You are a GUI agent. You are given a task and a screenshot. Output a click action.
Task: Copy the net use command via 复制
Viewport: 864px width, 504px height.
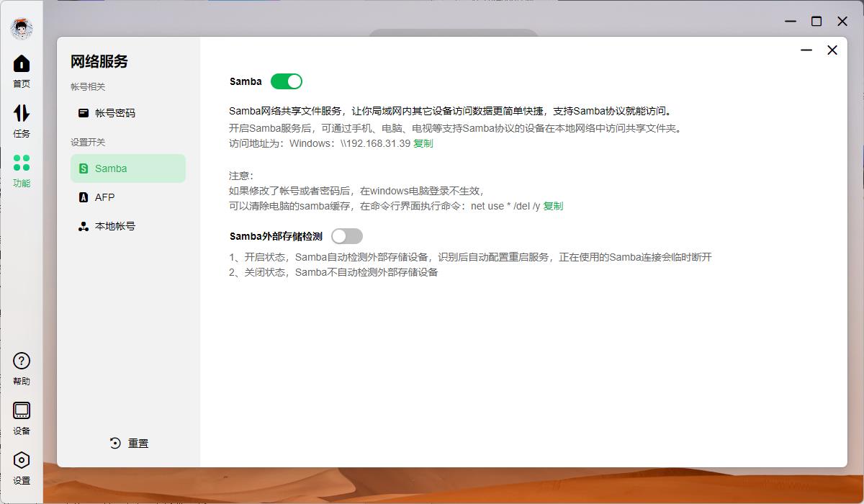pyautogui.click(x=553, y=206)
